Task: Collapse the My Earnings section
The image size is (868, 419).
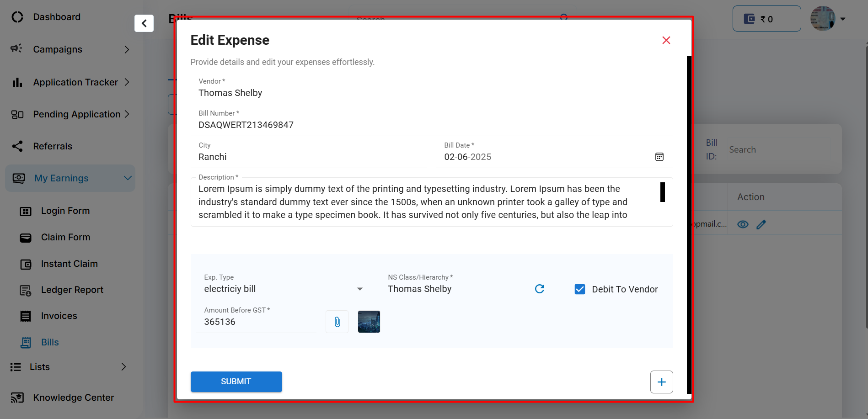Action: coord(128,178)
